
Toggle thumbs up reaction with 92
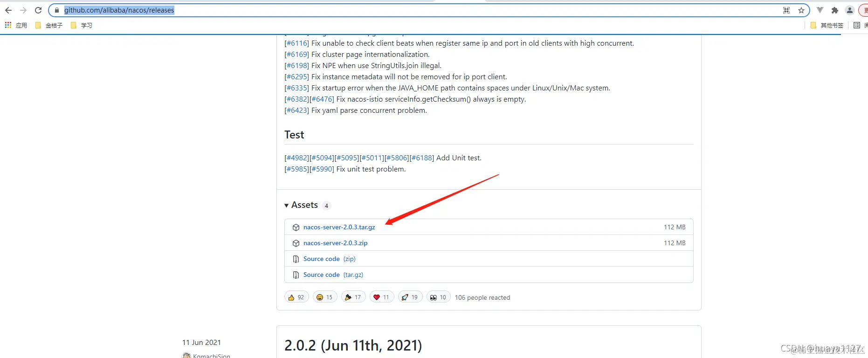[x=296, y=297]
